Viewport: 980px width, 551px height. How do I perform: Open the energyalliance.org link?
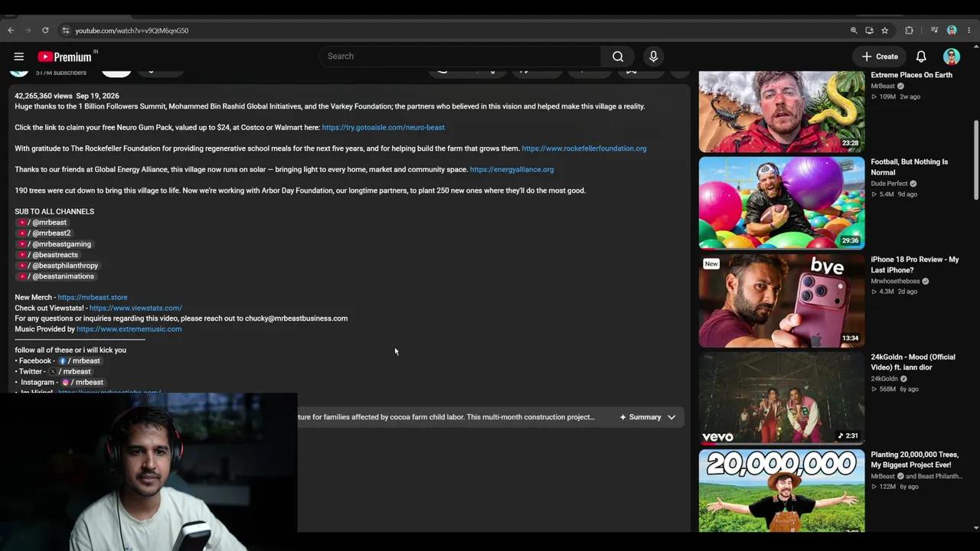click(511, 170)
